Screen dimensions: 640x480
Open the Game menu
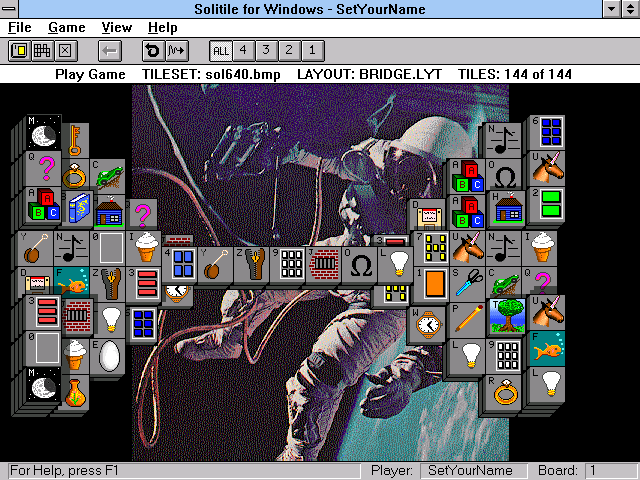(x=67, y=28)
